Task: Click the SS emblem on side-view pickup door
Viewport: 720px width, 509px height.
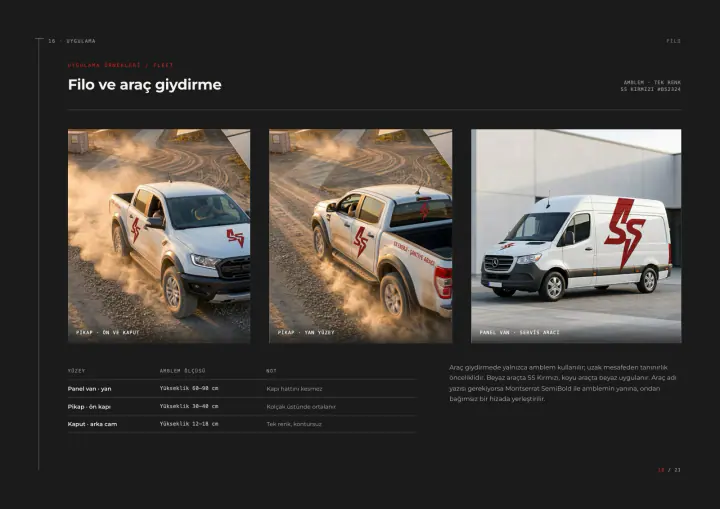Action: (360, 242)
